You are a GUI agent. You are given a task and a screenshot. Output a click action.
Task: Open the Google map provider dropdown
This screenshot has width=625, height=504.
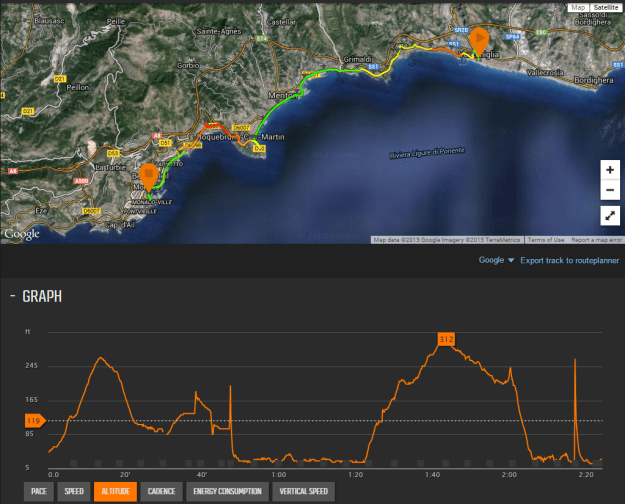496,260
